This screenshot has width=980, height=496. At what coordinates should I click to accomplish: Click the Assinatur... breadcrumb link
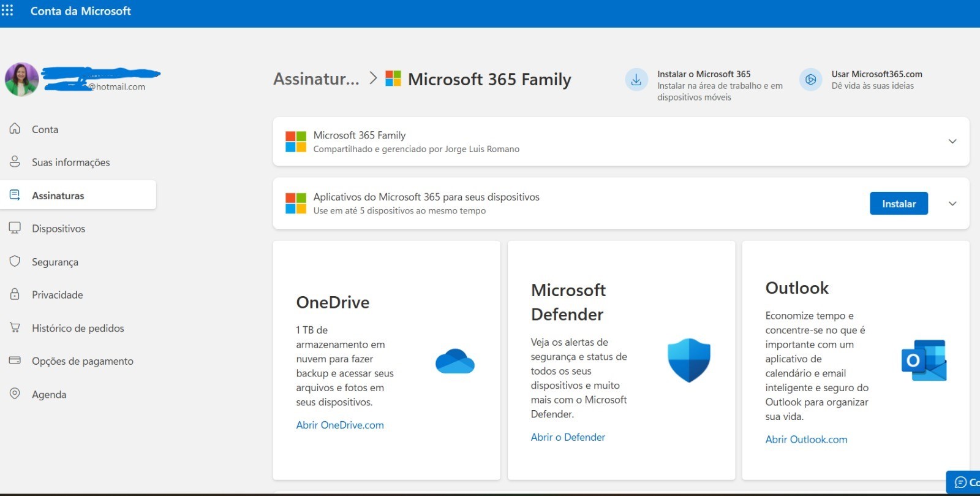pyautogui.click(x=316, y=79)
